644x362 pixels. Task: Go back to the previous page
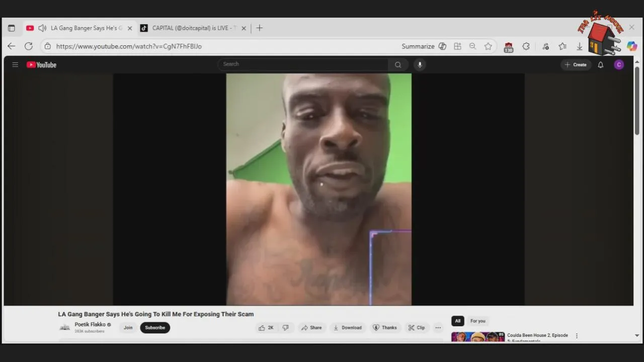pyautogui.click(x=12, y=46)
